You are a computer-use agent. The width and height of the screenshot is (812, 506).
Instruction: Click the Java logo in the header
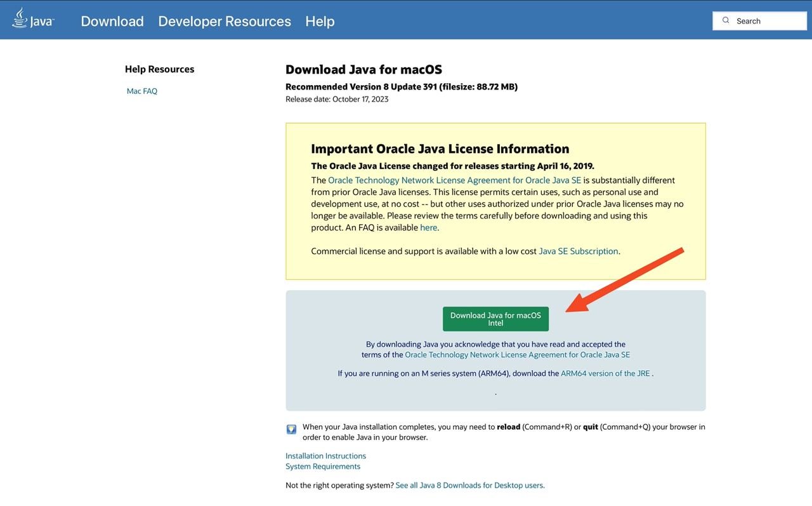click(33, 19)
